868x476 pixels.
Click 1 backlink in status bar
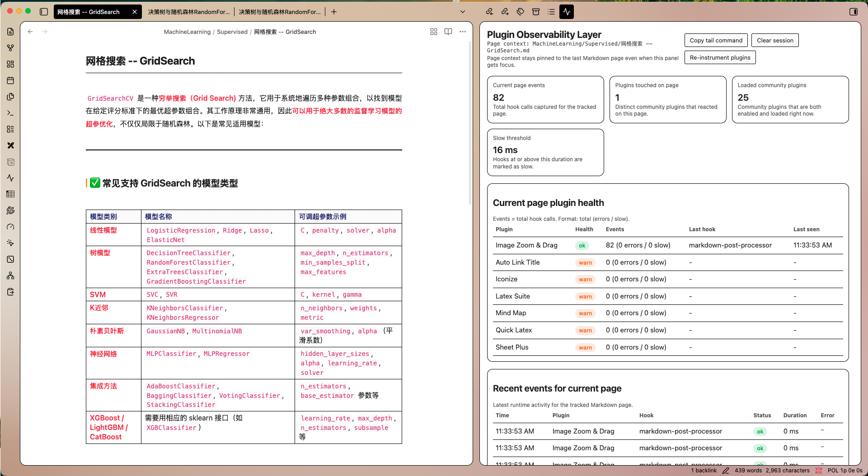(704, 471)
